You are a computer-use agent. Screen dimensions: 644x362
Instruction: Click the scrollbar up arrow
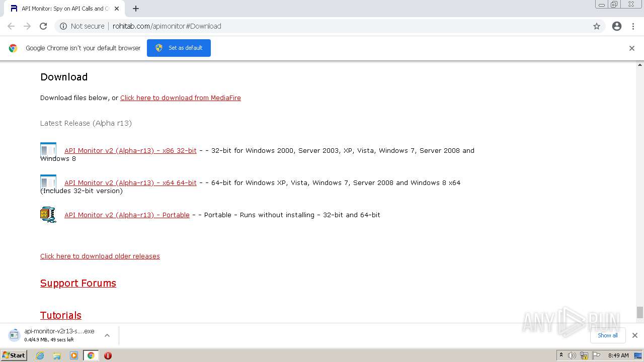tap(640, 65)
